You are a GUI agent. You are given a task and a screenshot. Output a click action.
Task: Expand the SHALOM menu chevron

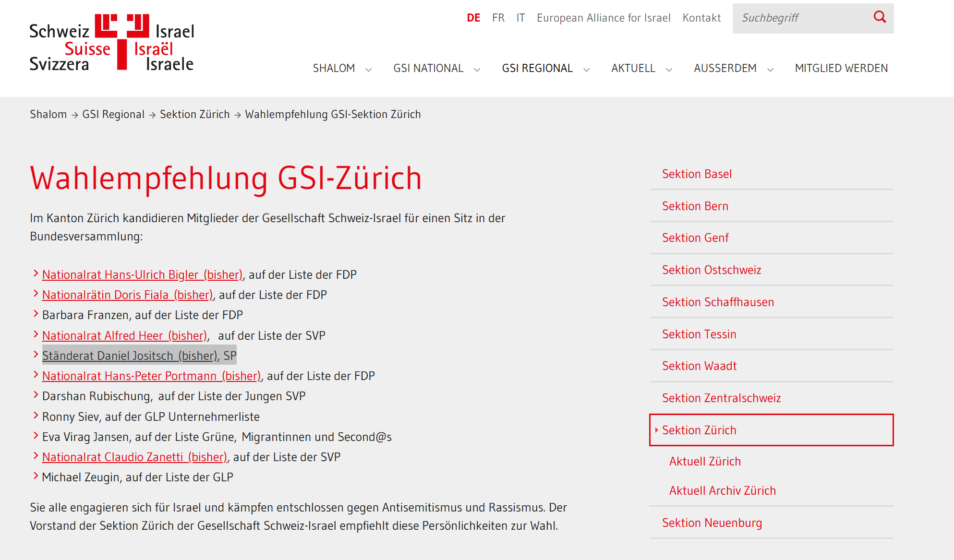(x=369, y=70)
